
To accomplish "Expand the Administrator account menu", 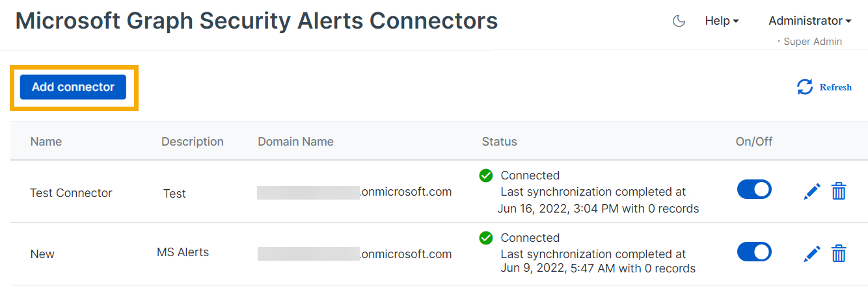I will tap(809, 21).
